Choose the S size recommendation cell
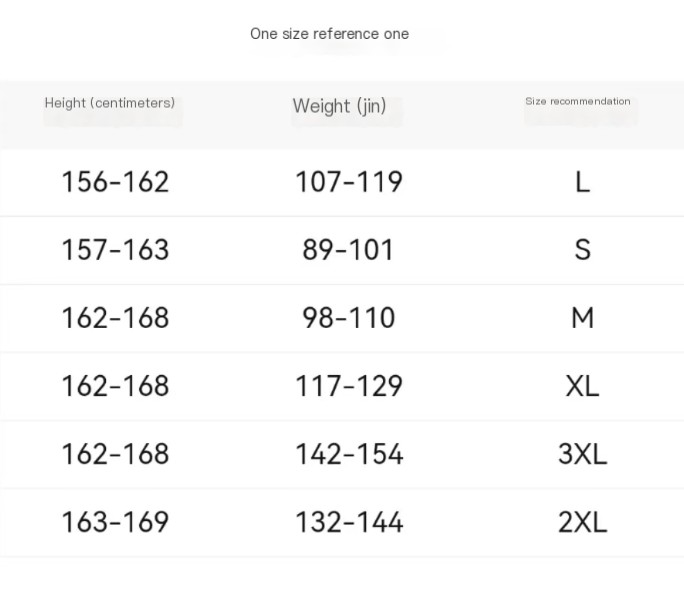This screenshot has height=592, width=684. (x=582, y=250)
